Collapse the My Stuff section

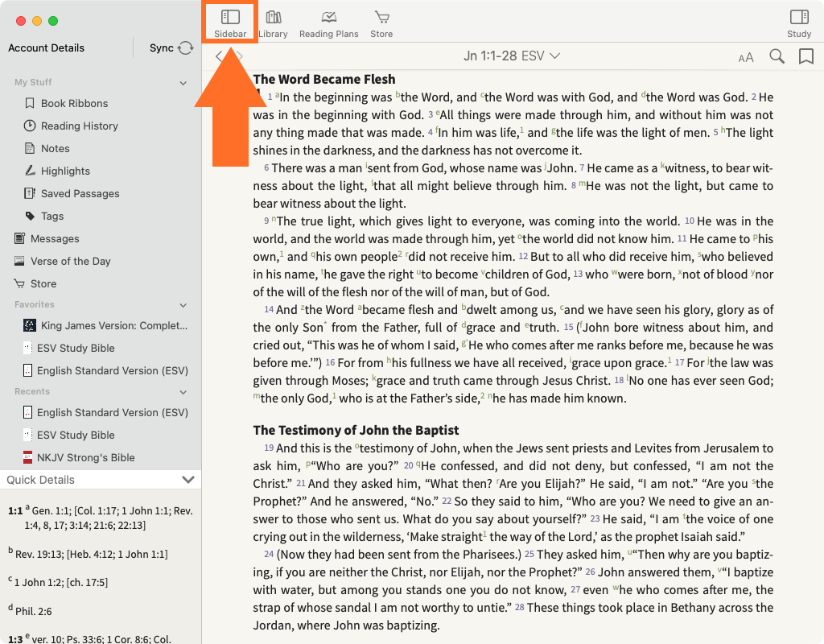183,83
